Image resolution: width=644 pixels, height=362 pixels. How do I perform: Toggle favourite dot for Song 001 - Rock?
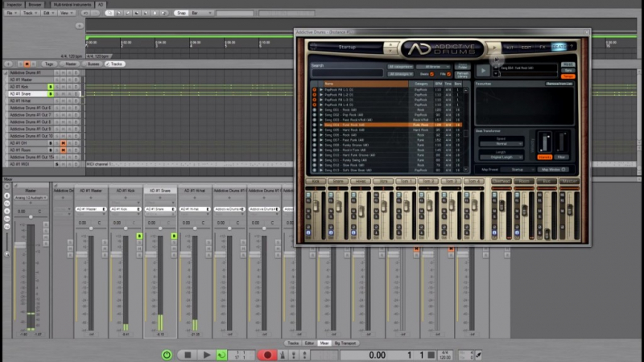(315, 110)
